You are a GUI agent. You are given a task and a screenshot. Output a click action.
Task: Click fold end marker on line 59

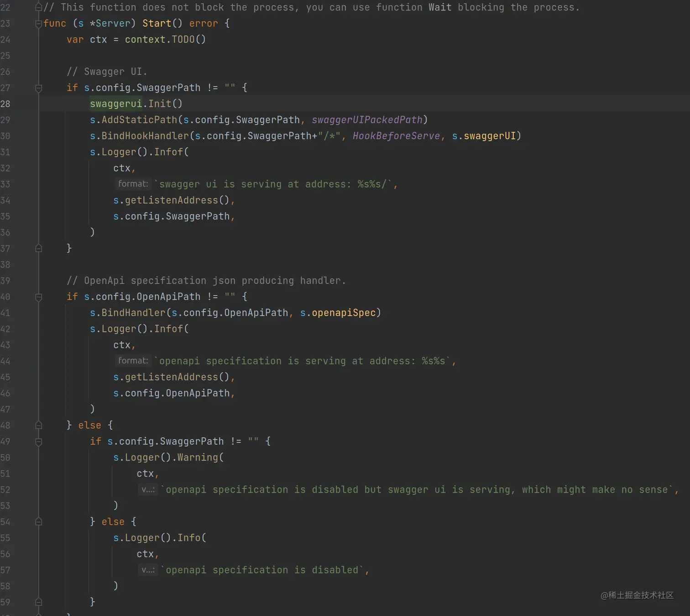coord(39,602)
